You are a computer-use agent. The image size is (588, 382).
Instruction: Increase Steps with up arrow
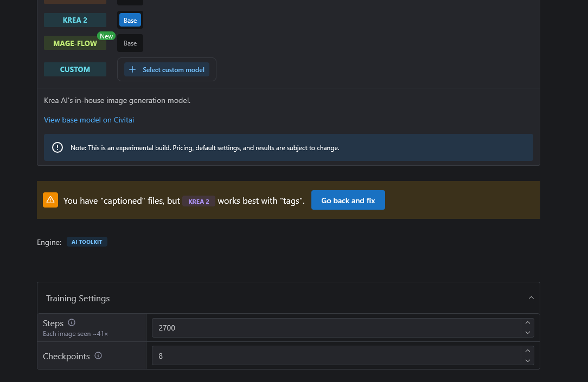tap(528, 323)
